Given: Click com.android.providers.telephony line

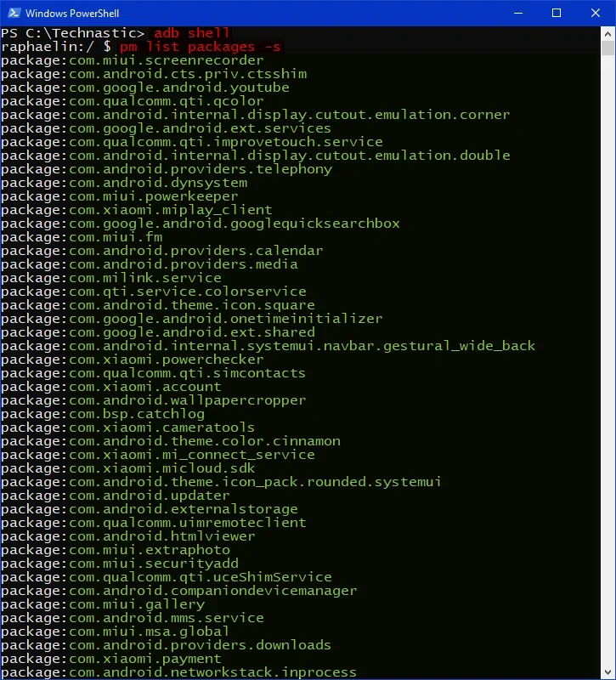Looking at the screenshot, I should click(x=167, y=169).
